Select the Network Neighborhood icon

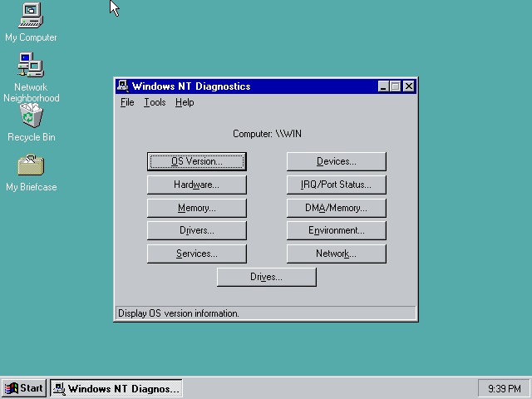tap(31, 66)
